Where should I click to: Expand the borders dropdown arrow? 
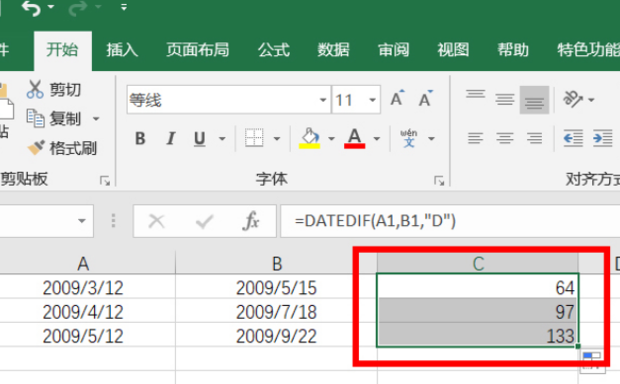click(x=277, y=139)
